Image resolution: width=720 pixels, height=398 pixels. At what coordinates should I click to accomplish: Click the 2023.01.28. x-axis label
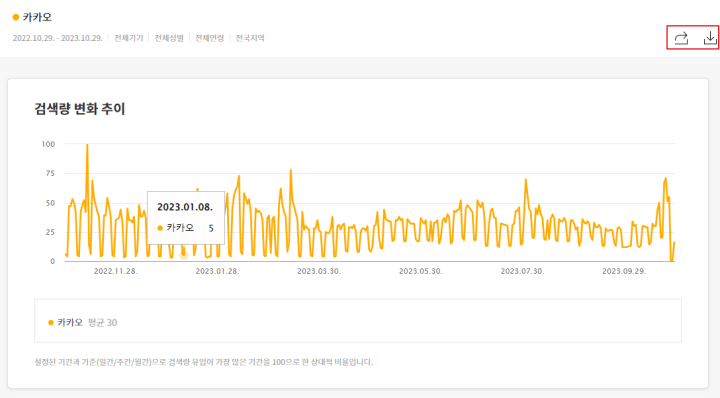[x=217, y=271]
